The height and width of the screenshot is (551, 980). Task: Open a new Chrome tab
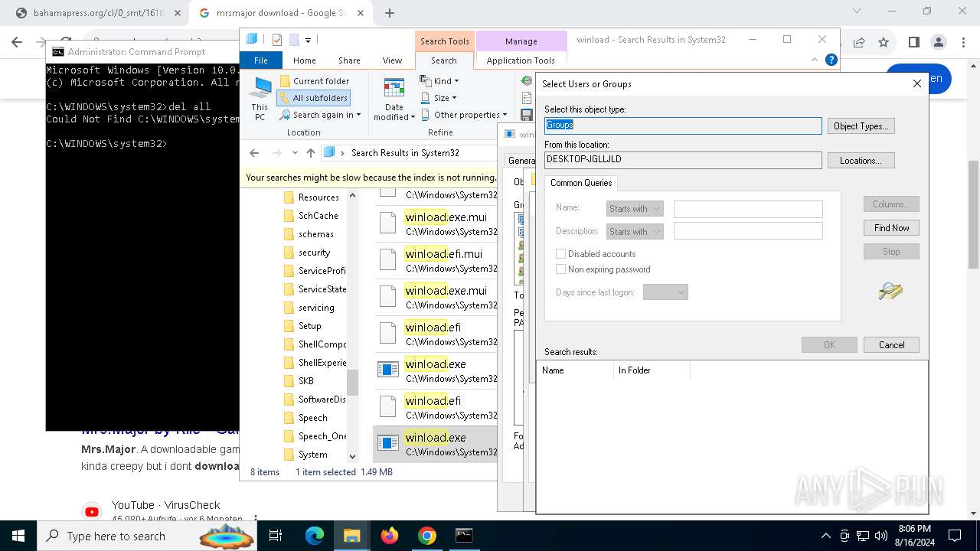[x=390, y=13]
